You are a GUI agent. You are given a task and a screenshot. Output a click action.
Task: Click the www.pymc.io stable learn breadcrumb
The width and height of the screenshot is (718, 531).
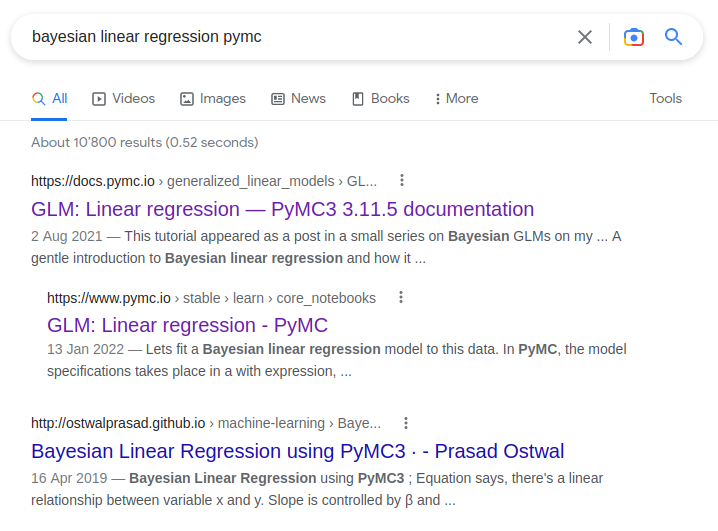click(x=211, y=298)
